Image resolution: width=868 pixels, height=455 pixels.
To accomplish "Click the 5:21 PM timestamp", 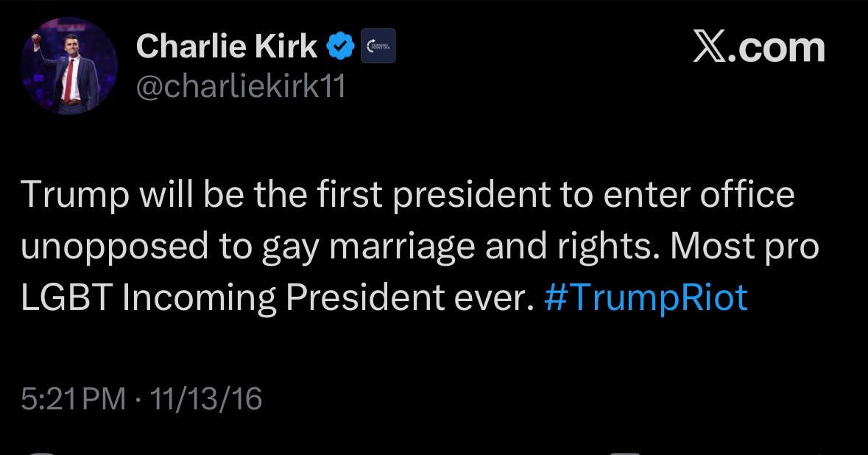I will point(71,398).
